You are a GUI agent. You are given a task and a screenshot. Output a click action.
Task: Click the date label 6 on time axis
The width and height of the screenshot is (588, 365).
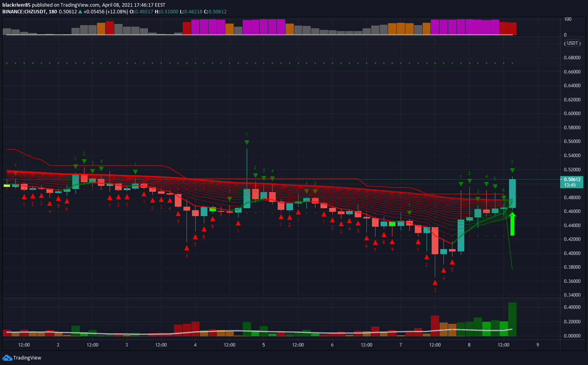(x=332, y=345)
